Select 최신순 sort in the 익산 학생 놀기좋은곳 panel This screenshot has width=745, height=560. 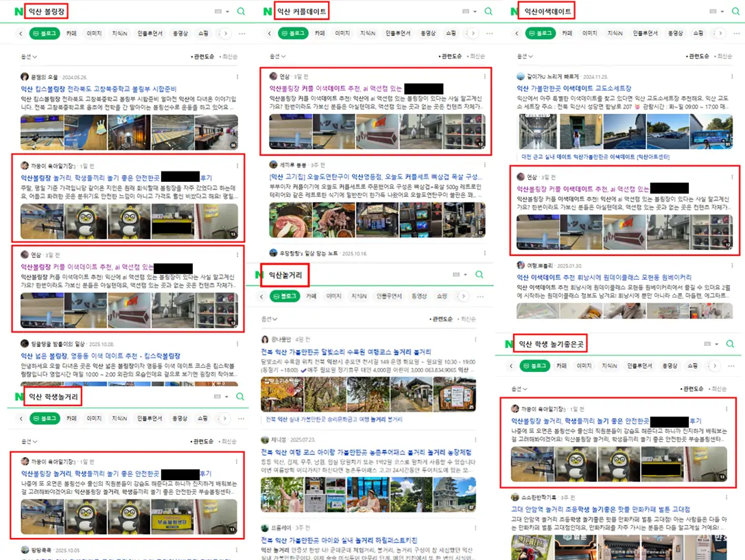[x=718, y=388]
